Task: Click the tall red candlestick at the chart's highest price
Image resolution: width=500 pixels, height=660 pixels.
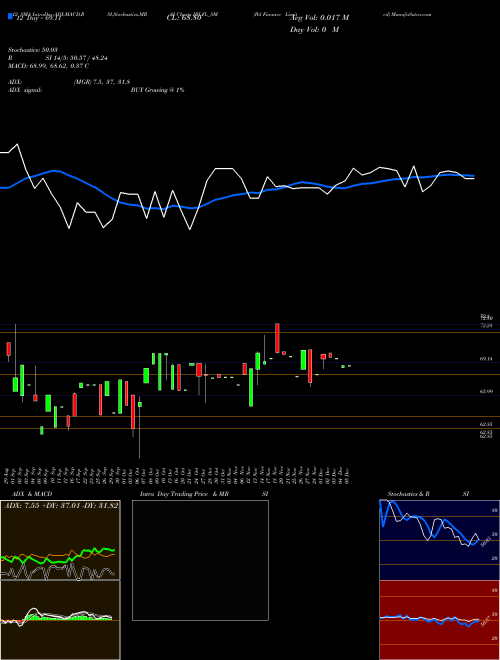Action: point(277,338)
